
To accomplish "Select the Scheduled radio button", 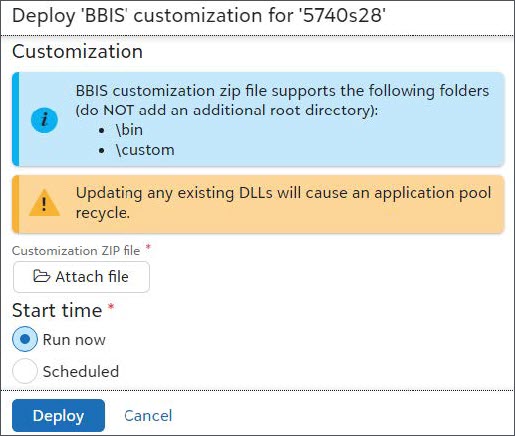I will (x=25, y=371).
